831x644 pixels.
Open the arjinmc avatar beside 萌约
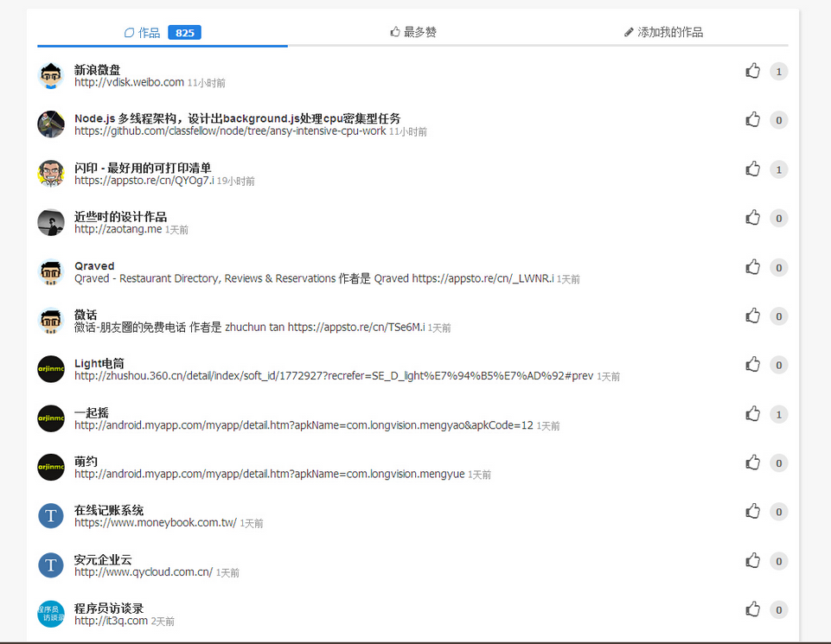tap(51, 467)
